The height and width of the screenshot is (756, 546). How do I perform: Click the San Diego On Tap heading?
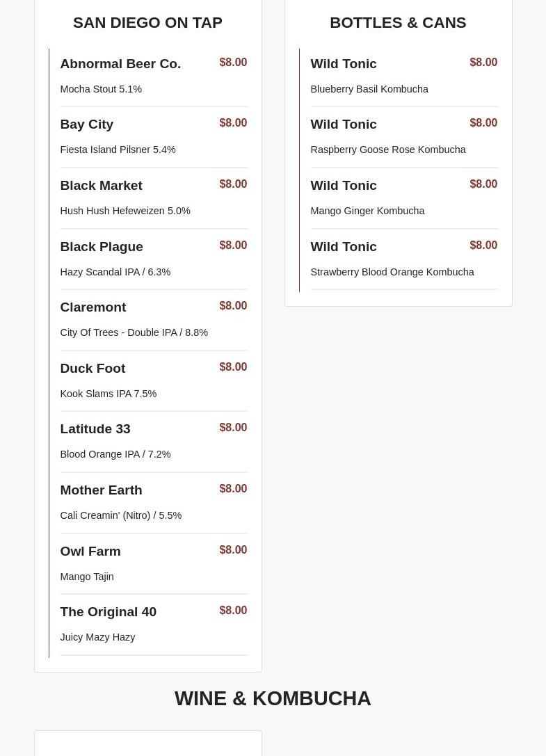coord(147,23)
